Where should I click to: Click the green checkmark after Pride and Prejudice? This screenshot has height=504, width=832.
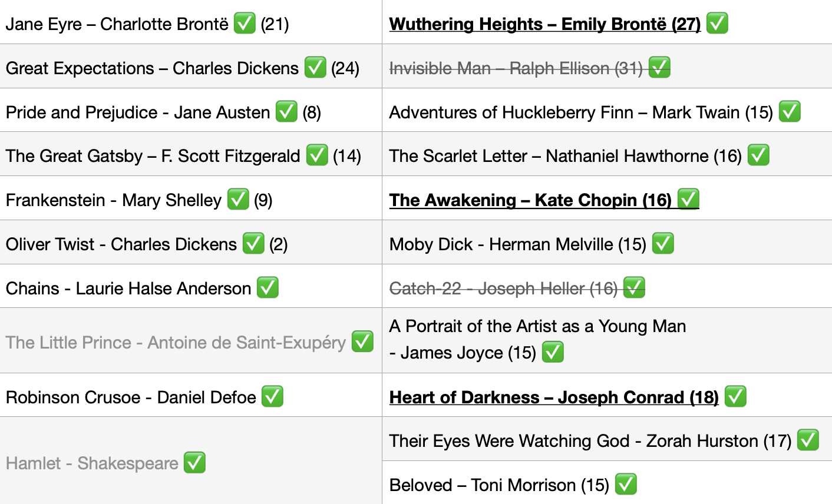coord(286,111)
